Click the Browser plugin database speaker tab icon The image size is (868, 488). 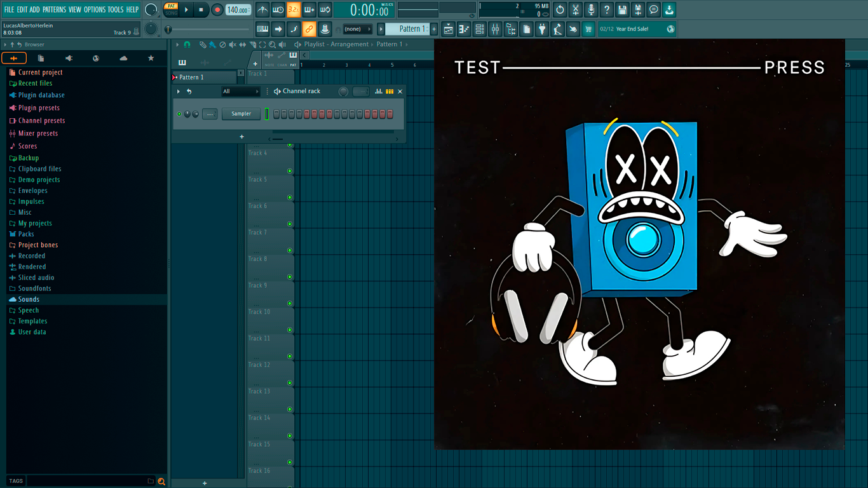coord(69,58)
